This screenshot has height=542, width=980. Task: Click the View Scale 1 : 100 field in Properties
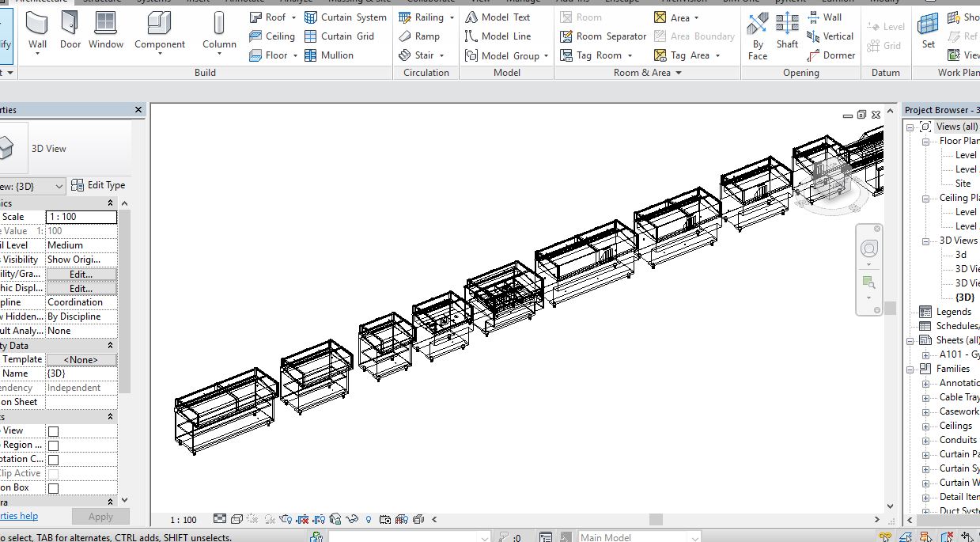pyautogui.click(x=81, y=217)
